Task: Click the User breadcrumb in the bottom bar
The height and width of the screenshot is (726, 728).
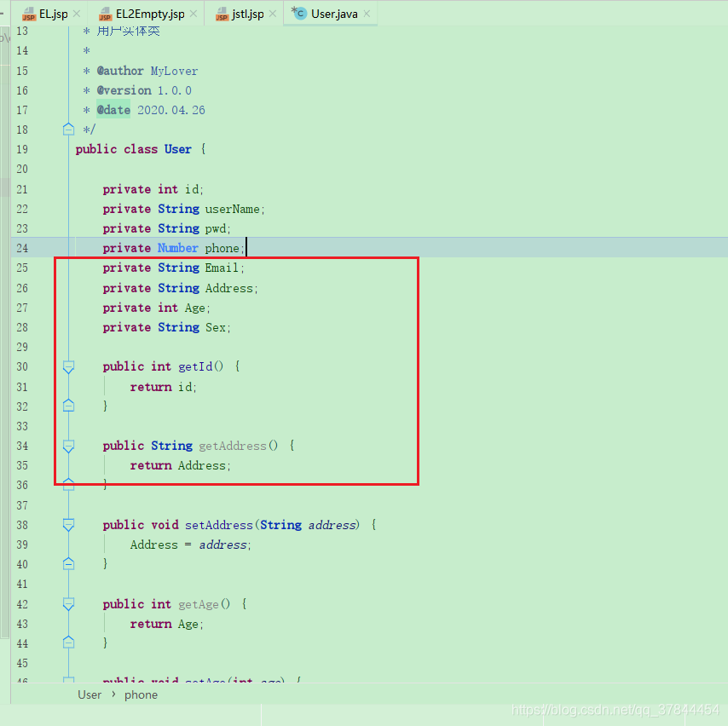Action: [90, 695]
